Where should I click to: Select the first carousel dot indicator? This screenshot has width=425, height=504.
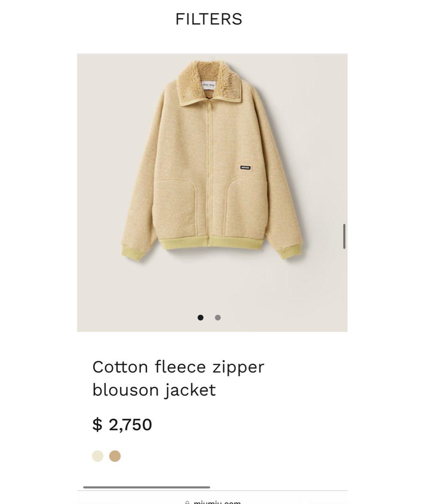[x=200, y=317]
